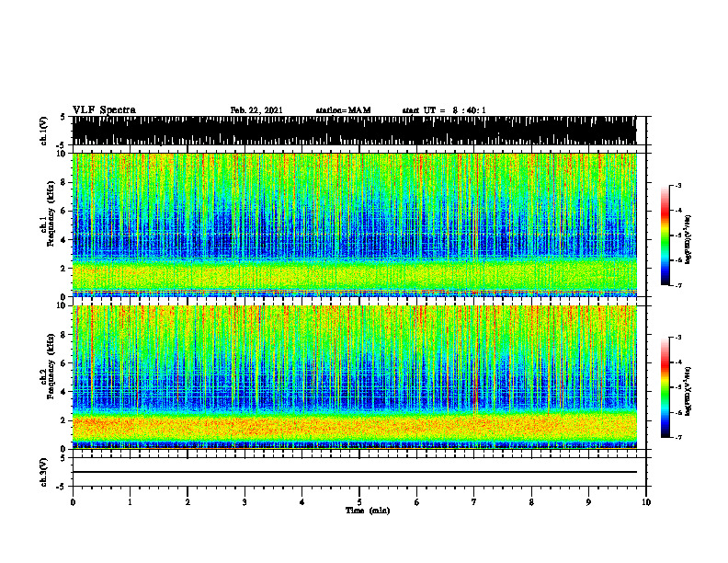Click the "ch.3(V)" axis label
The height and width of the screenshot is (563, 728).
(44, 473)
